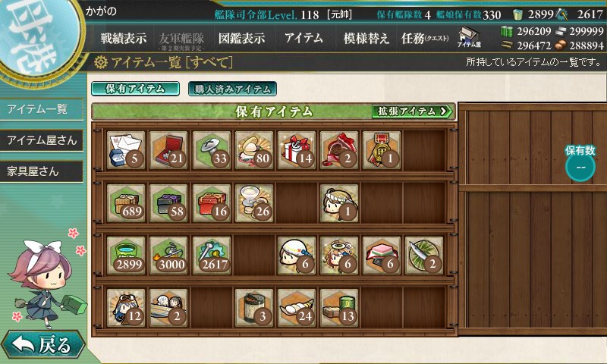The width and height of the screenshot is (607, 364).
Task: Click the development material item showing 2617
Action: (211, 256)
